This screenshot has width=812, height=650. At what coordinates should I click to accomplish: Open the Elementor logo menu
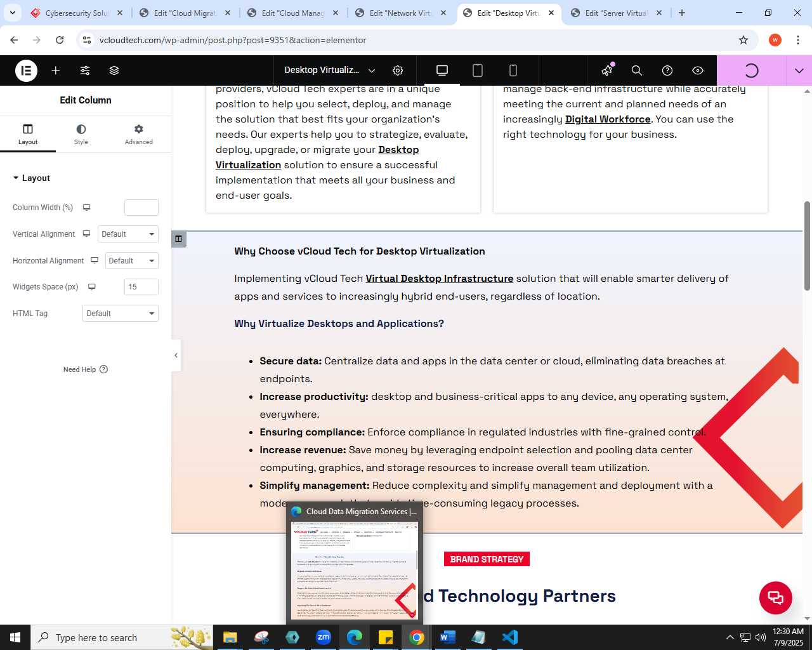click(x=26, y=70)
